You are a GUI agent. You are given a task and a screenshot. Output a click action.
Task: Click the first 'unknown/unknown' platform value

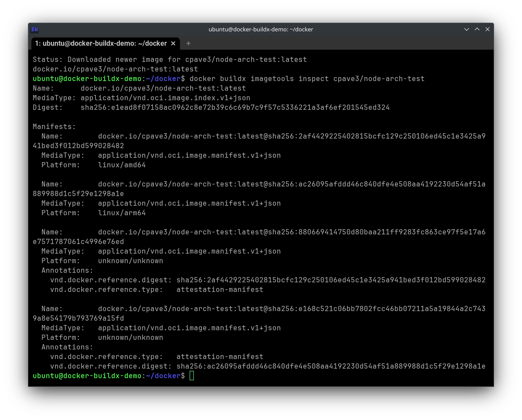click(130, 261)
